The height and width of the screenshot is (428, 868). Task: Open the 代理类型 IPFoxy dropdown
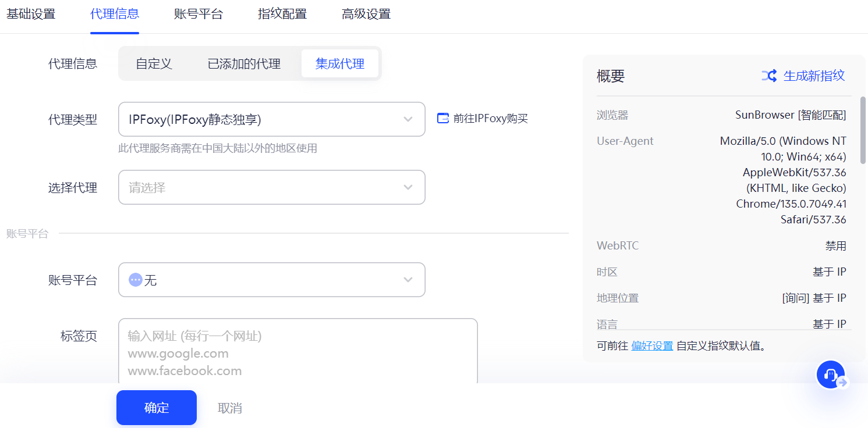[x=272, y=119]
